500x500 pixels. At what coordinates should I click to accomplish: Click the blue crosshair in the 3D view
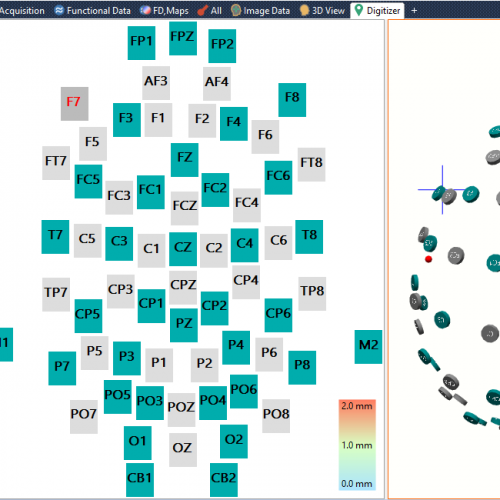442,190
